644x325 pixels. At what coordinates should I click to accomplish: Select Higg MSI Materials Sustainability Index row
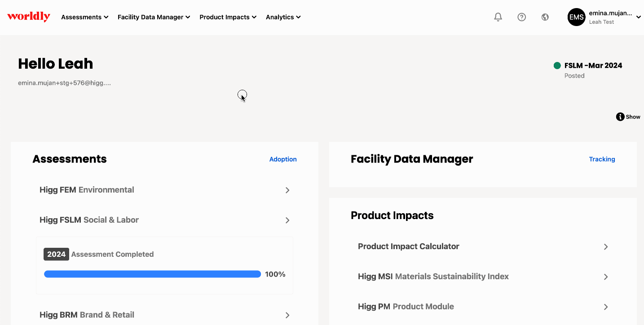point(483,277)
